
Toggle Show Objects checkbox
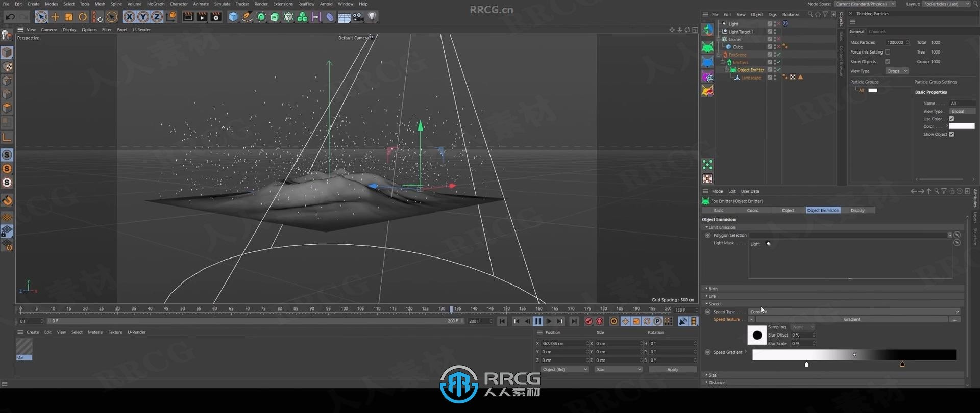pyautogui.click(x=888, y=62)
